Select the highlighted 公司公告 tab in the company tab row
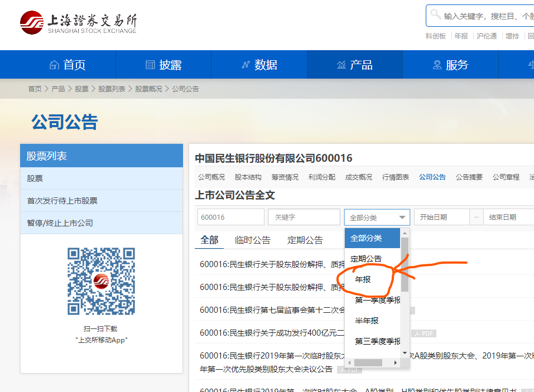 point(432,177)
